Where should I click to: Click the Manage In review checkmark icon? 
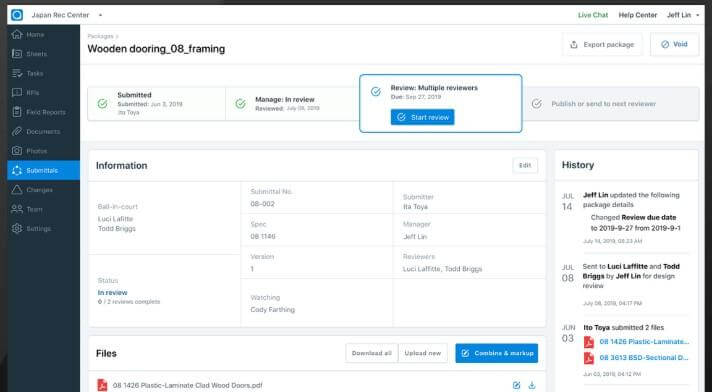[241, 104]
